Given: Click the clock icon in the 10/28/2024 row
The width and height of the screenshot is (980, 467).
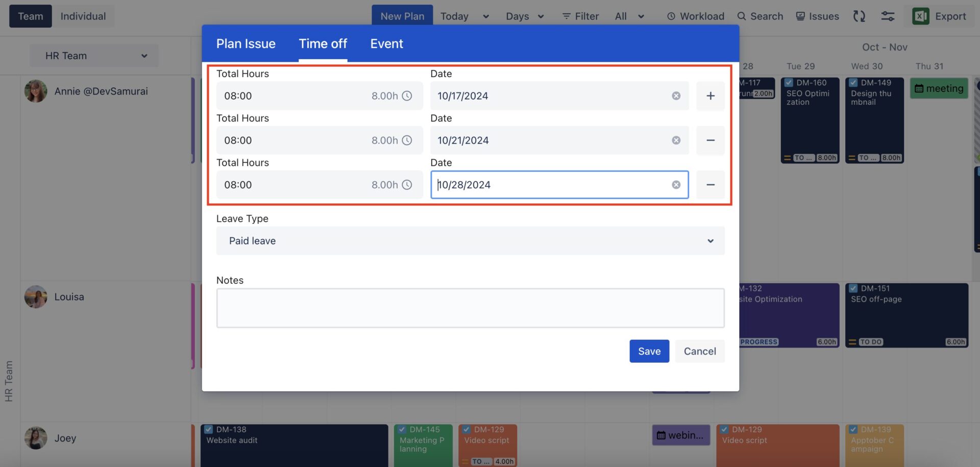Looking at the screenshot, I should pos(407,184).
